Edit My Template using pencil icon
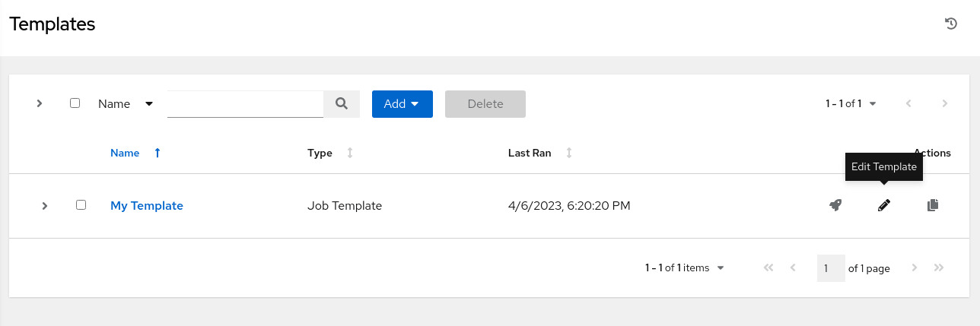The height and width of the screenshot is (326, 980). click(x=883, y=205)
